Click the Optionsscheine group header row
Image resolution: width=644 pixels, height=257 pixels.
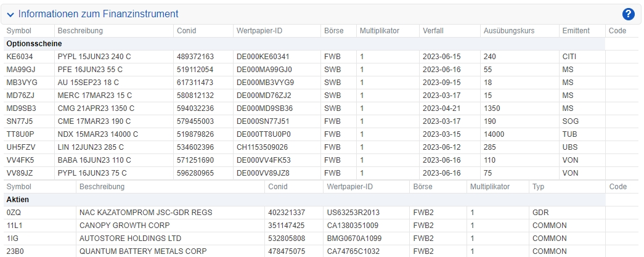pyautogui.click(x=304, y=44)
